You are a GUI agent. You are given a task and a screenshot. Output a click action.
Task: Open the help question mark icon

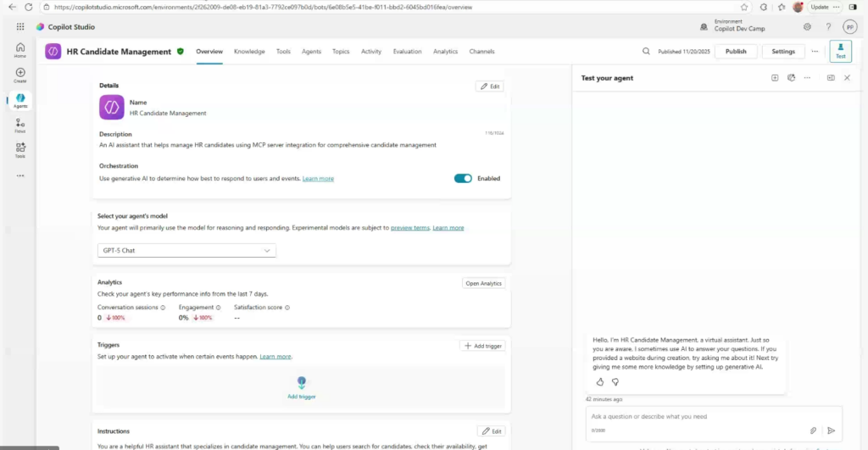[828, 26]
